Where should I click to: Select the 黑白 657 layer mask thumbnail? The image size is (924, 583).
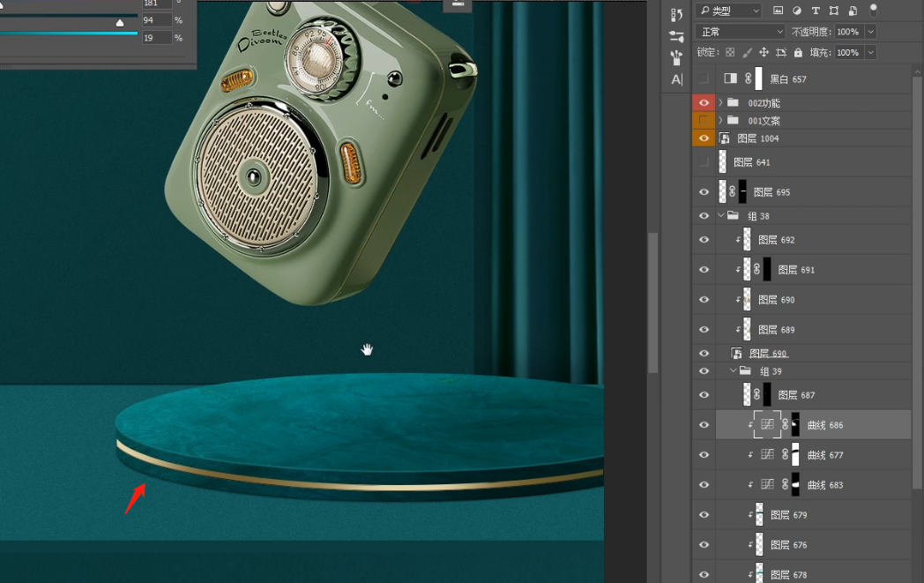(x=759, y=78)
